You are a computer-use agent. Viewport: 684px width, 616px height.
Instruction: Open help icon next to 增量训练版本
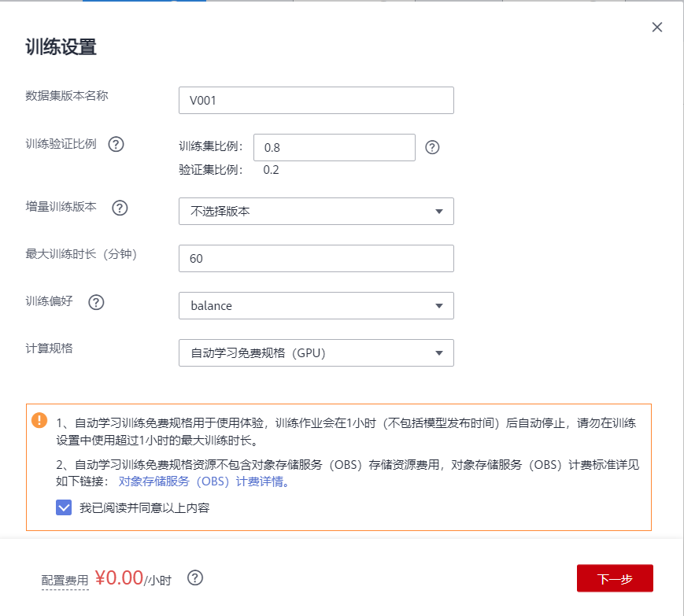pos(120,208)
